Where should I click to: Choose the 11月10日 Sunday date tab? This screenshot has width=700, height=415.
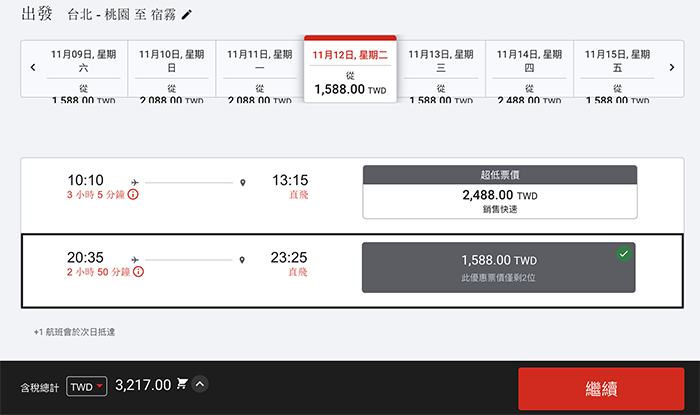coord(171,69)
